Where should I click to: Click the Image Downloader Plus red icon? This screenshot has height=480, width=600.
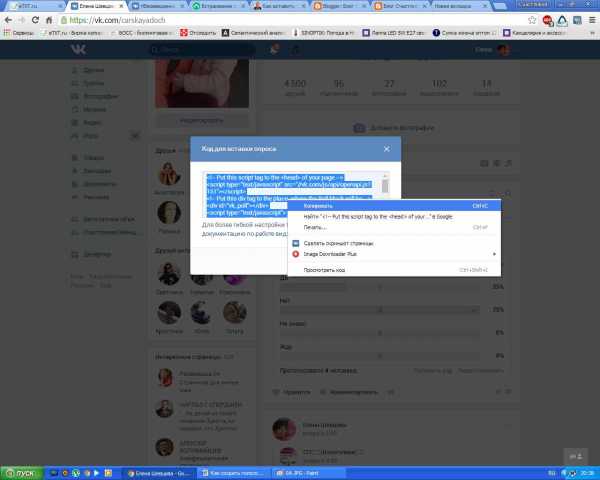click(295, 254)
